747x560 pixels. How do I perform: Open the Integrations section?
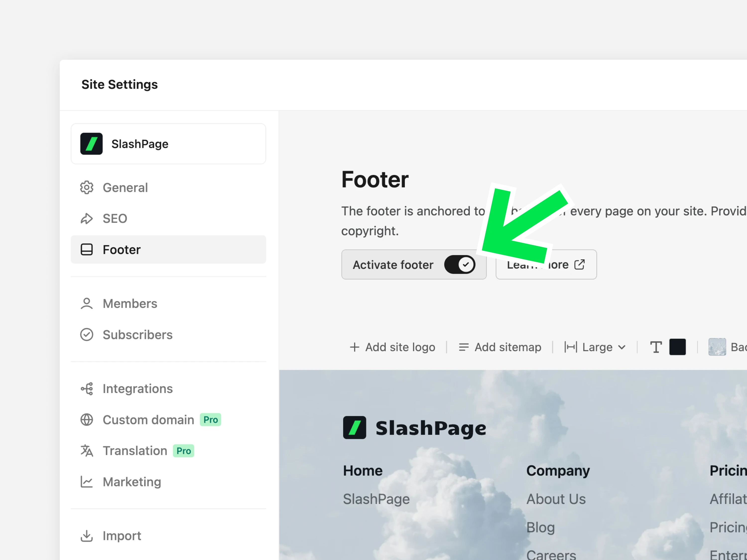(x=169, y=389)
